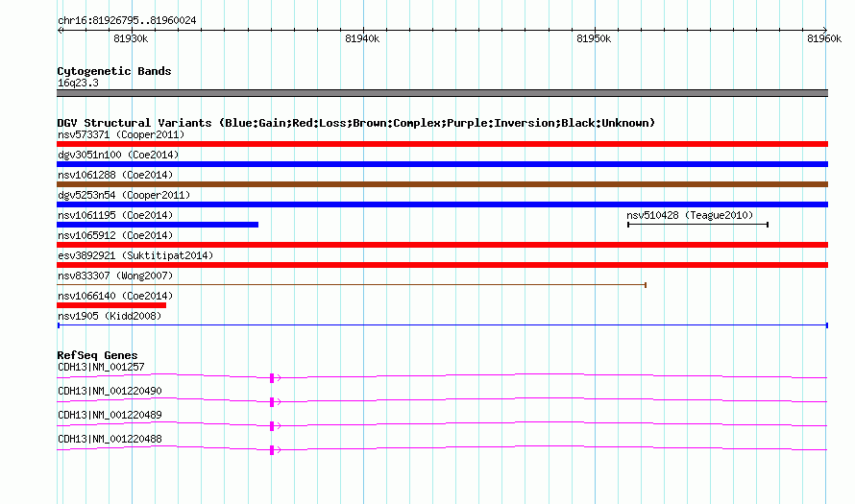The image size is (855, 504).
Task: Select the nsv1066140 (Coe2014) short red bar
Action: pyautogui.click(x=111, y=305)
